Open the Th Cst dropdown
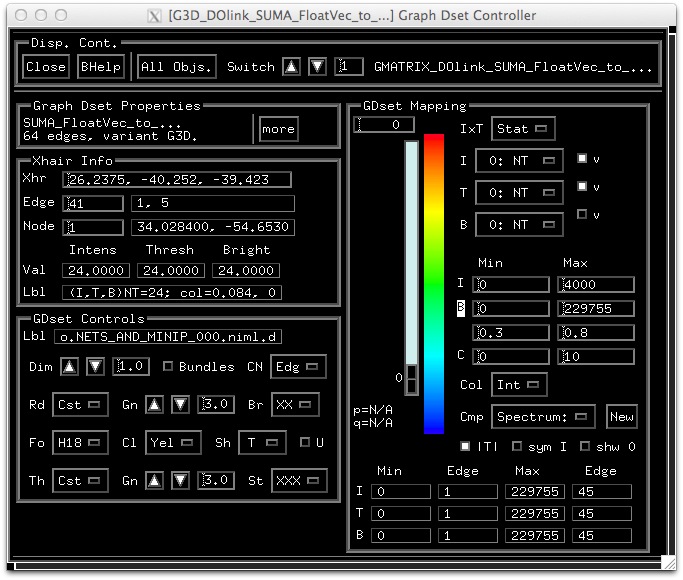Image resolution: width=683 pixels, height=580 pixels. pyautogui.click(x=80, y=481)
